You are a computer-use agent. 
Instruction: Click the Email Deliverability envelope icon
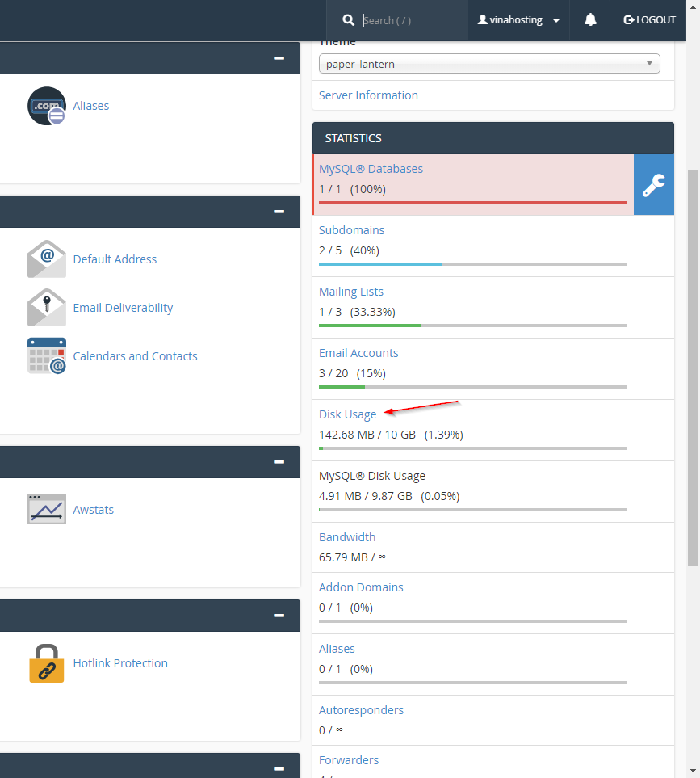tap(46, 308)
